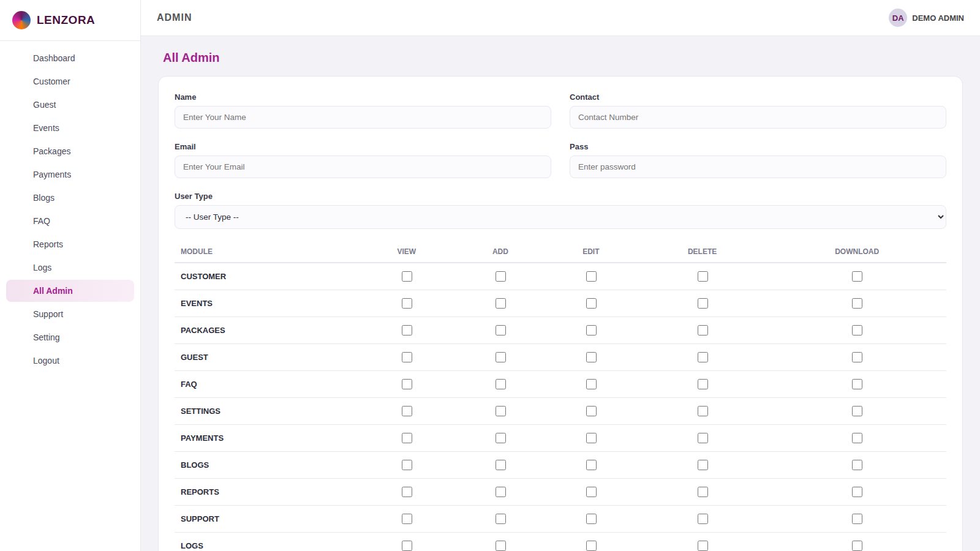Open the Guest sidebar item
The height and width of the screenshot is (551, 980).
[70, 105]
